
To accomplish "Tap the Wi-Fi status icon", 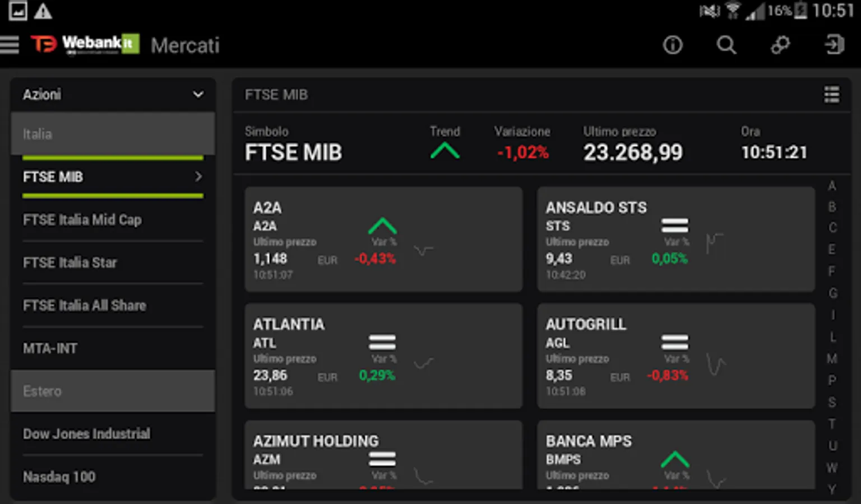I will [733, 11].
